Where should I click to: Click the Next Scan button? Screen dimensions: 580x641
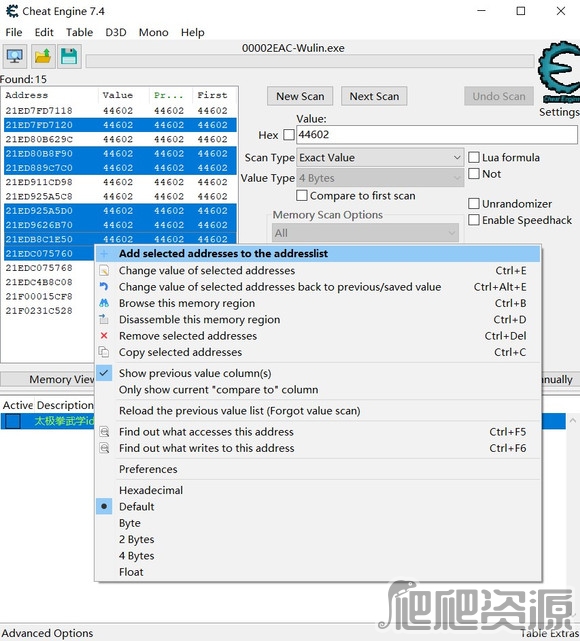pos(374,96)
